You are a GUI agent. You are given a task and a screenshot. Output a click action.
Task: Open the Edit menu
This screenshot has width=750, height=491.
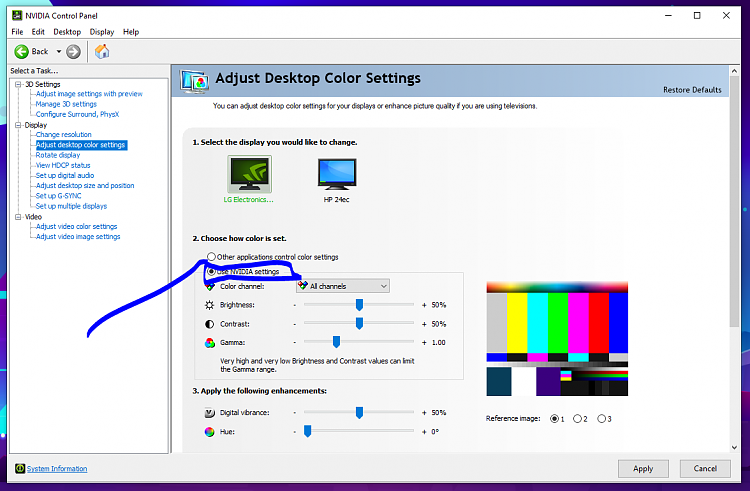point(38,32)
